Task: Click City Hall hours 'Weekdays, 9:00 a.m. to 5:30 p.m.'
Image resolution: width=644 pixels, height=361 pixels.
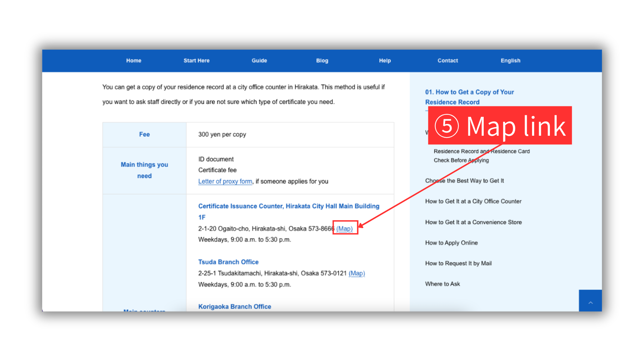Action: pos(245,239)
